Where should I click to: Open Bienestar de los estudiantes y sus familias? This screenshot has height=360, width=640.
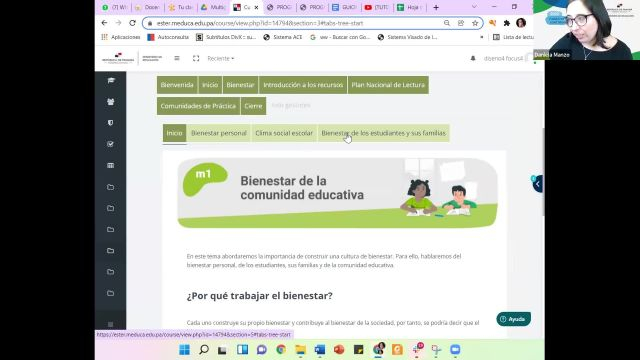tap(384, 133)
